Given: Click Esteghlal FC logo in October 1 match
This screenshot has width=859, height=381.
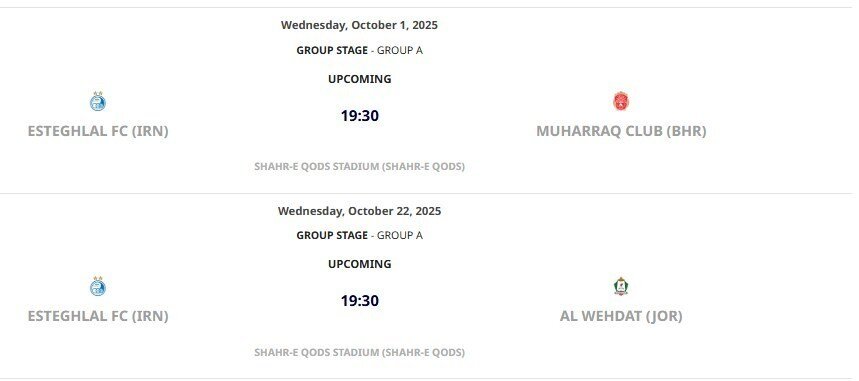Looking at the screenshot, I should click(98, 101).
